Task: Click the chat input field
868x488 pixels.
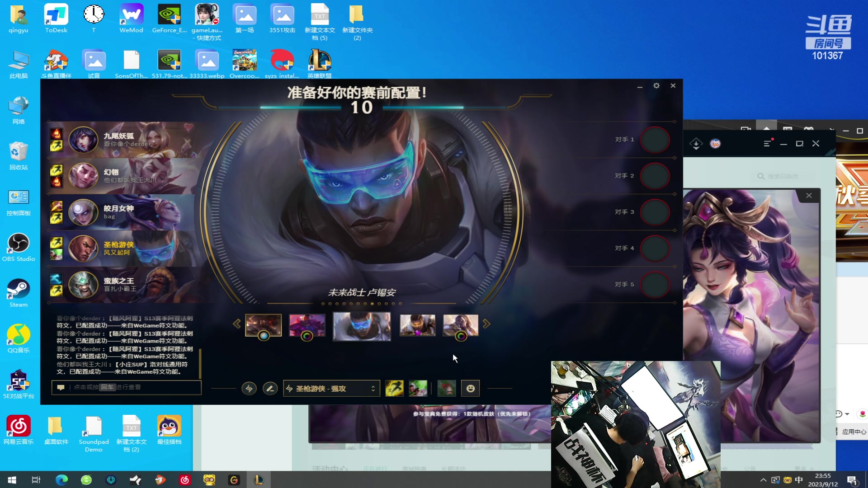Action: [127, 387]
